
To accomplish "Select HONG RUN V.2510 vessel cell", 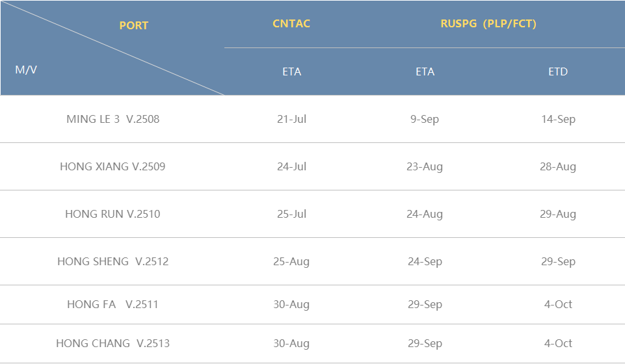I will [113, 214].
